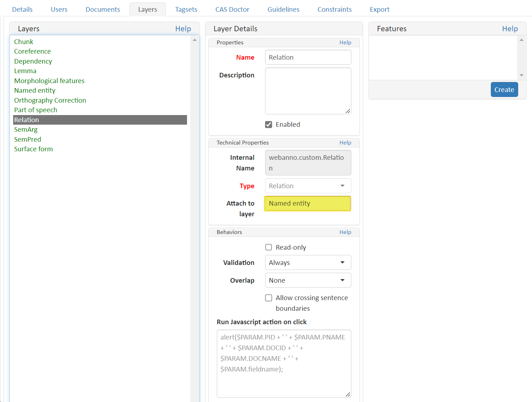Screen dimensions: 532x402
Task: Open the Export tab
Action: pos(379,9)
